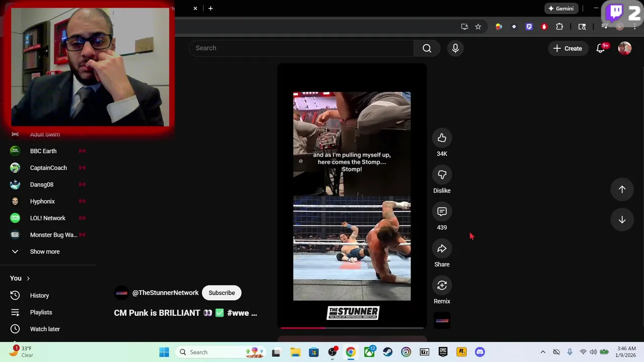
Task: Click into the YouTube search field
Action: [x=301, y=48]
